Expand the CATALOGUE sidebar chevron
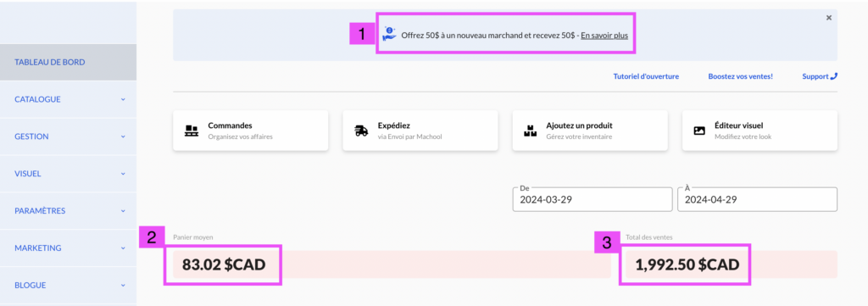This screenshot has height=306, width=868. coord(123,100)
